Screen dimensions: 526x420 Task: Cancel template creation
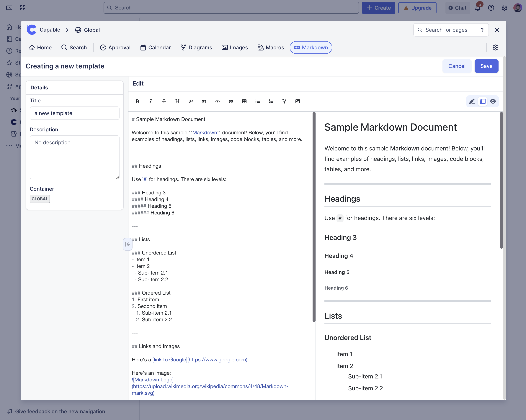[x=457, y=66]
